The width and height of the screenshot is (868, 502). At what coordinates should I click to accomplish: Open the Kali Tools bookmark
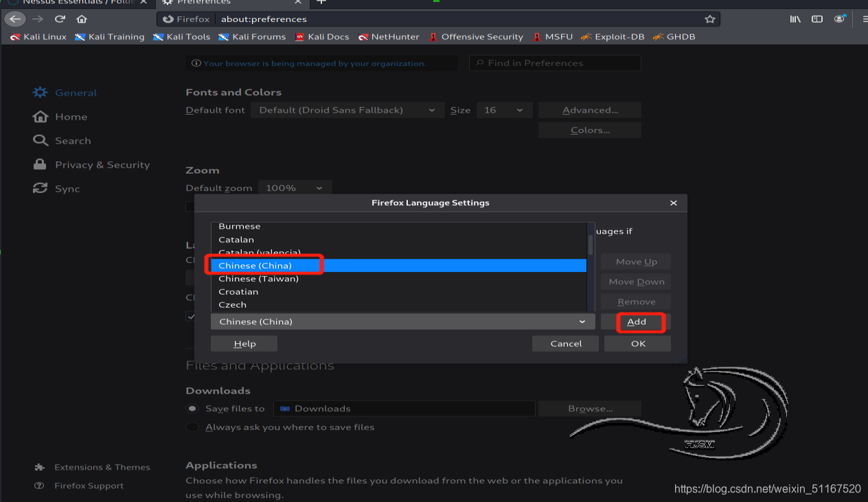(x=181, y=36)
